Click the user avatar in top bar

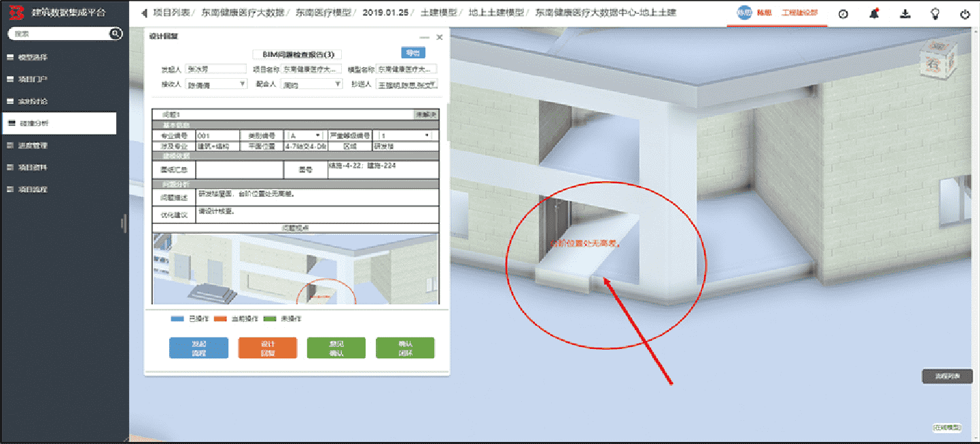[x=745, y=13]
